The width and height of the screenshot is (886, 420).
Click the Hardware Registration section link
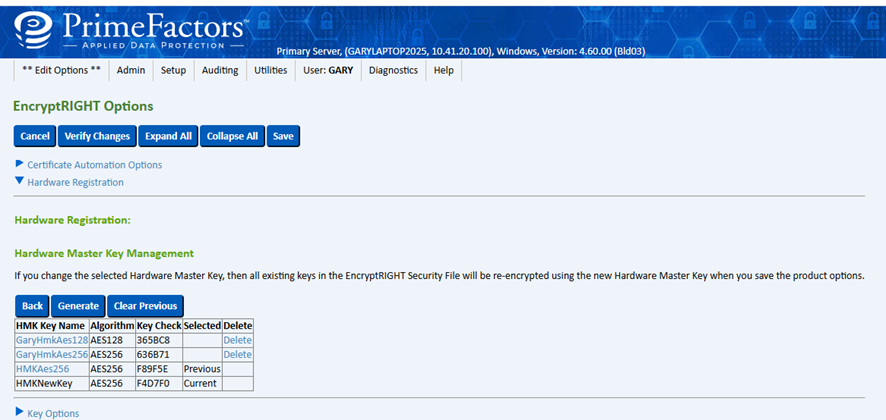coord(75,183)
